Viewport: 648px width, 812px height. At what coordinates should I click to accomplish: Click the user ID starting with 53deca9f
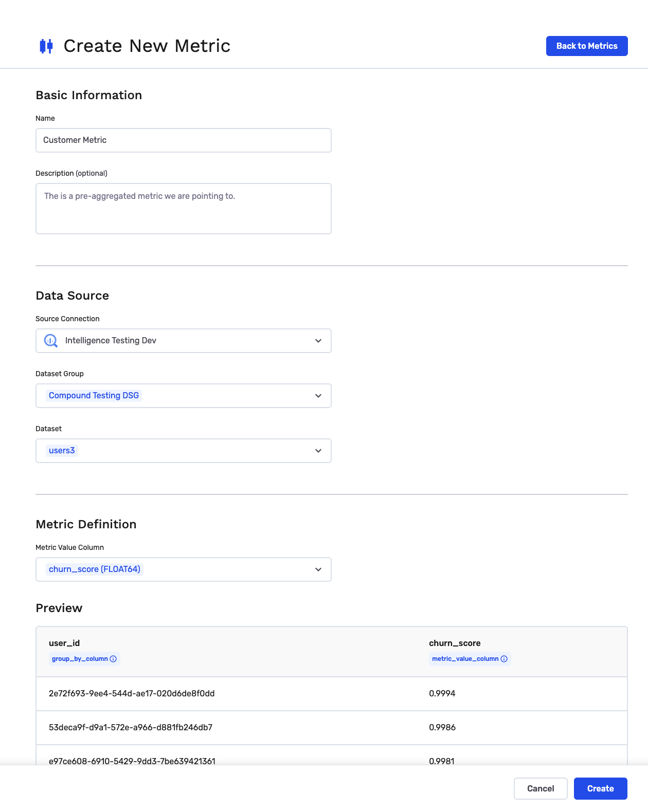(131, 728)
